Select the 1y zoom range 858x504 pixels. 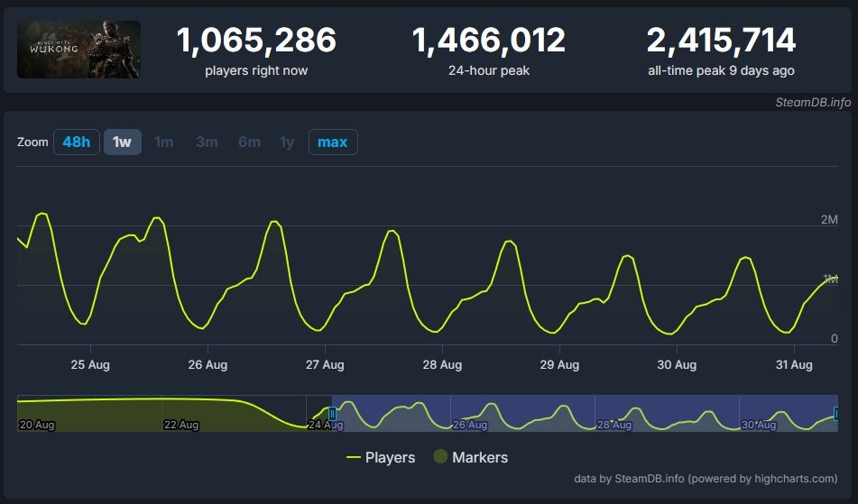click(x=287, y=142)
